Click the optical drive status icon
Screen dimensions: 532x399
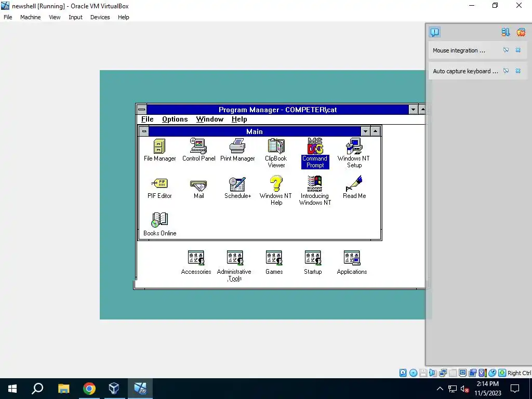pos(413,373)
